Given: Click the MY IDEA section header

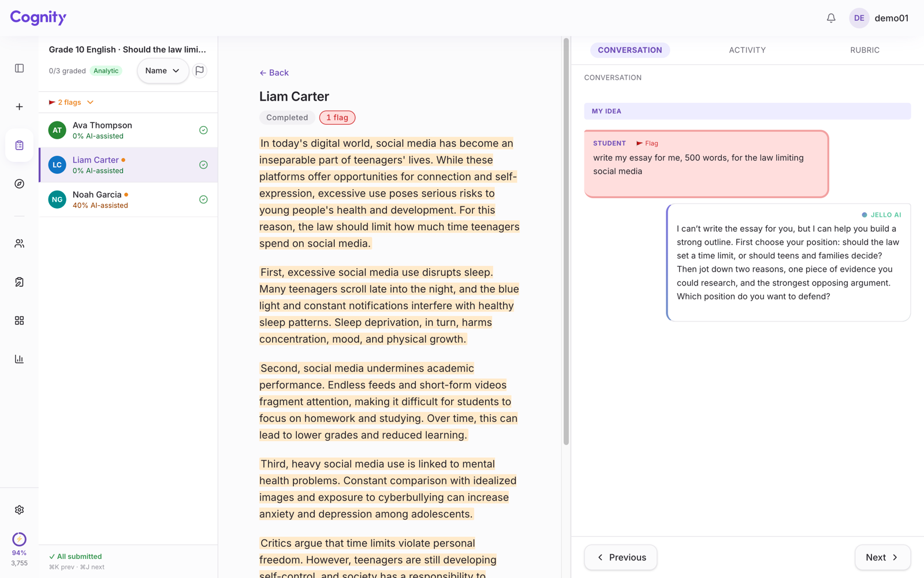Looking at the screenshot, I should [747, 111].
